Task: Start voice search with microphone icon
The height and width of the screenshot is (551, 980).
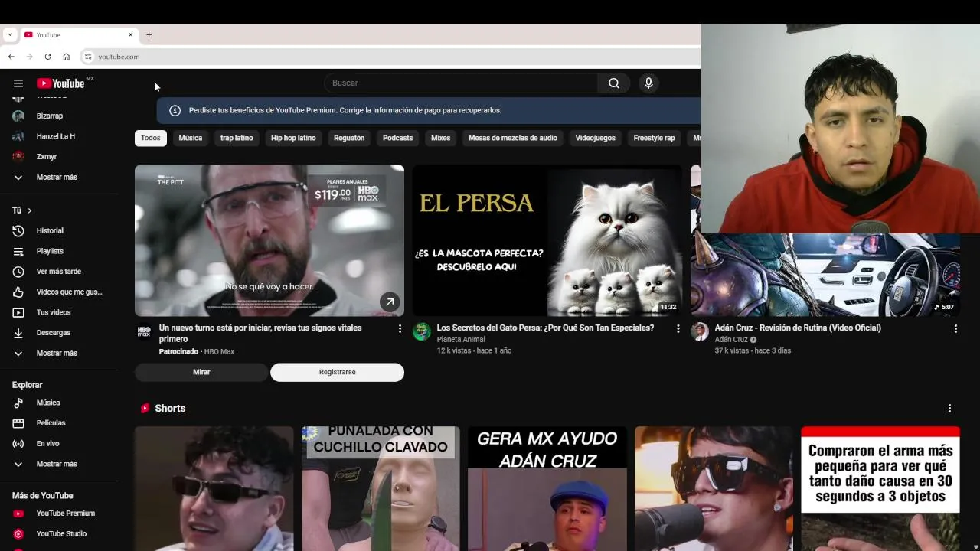Action: point(648,83)
